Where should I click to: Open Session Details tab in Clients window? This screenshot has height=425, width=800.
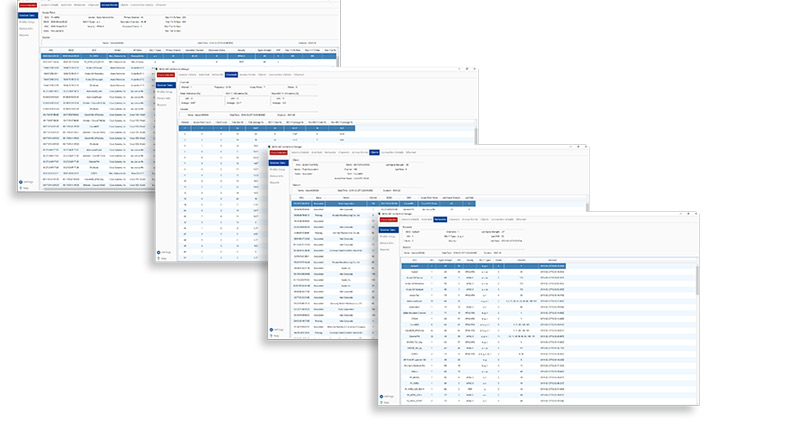[300, 152]
